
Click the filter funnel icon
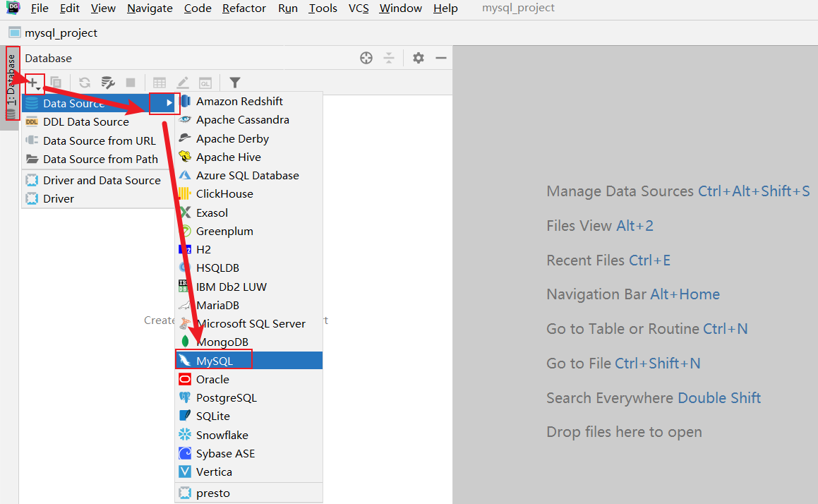pyautogui.click(x=235, y=83)
